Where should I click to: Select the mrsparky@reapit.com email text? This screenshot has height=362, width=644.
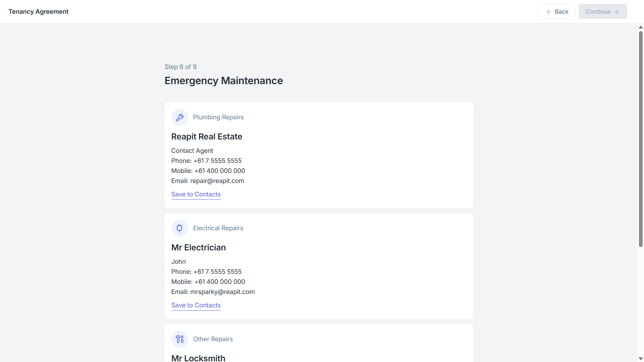point(223,292)
